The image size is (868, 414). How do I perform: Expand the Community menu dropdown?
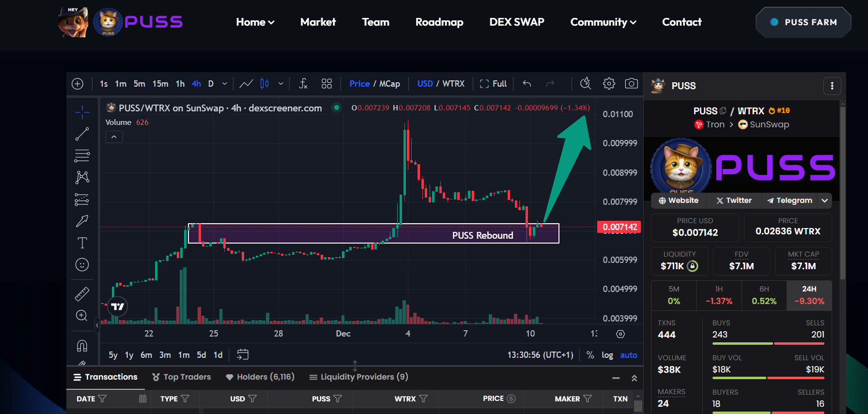tap(604, 22)
